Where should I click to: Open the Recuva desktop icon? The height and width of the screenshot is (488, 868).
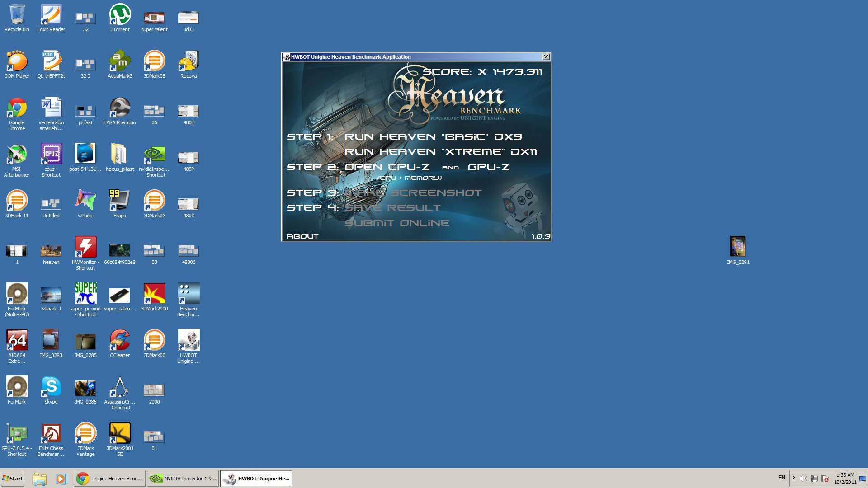tap(189, 65)
